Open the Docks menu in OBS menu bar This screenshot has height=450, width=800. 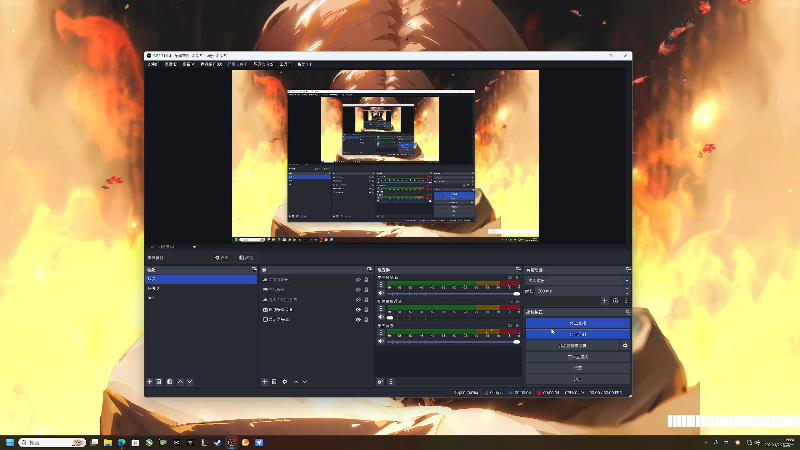coord(211,64)
